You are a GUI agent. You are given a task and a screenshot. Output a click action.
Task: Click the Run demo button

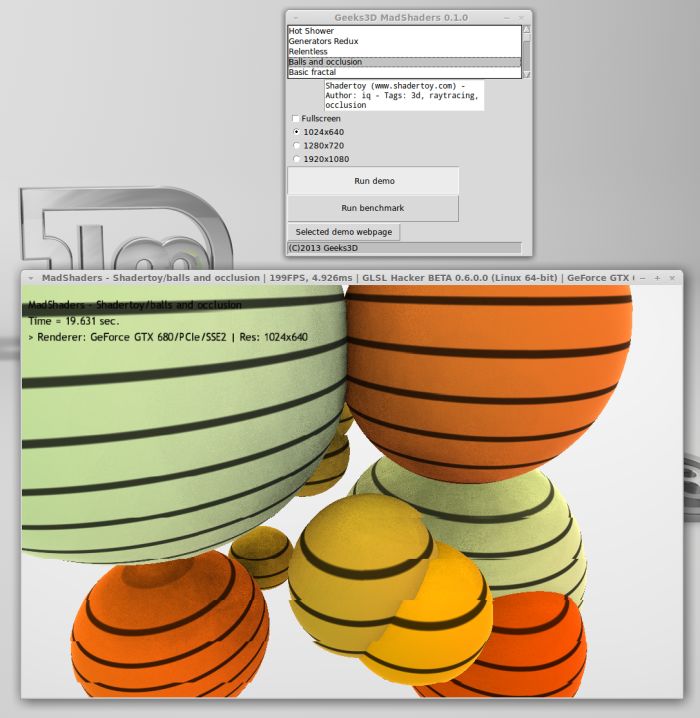click(x=374, y=181)
